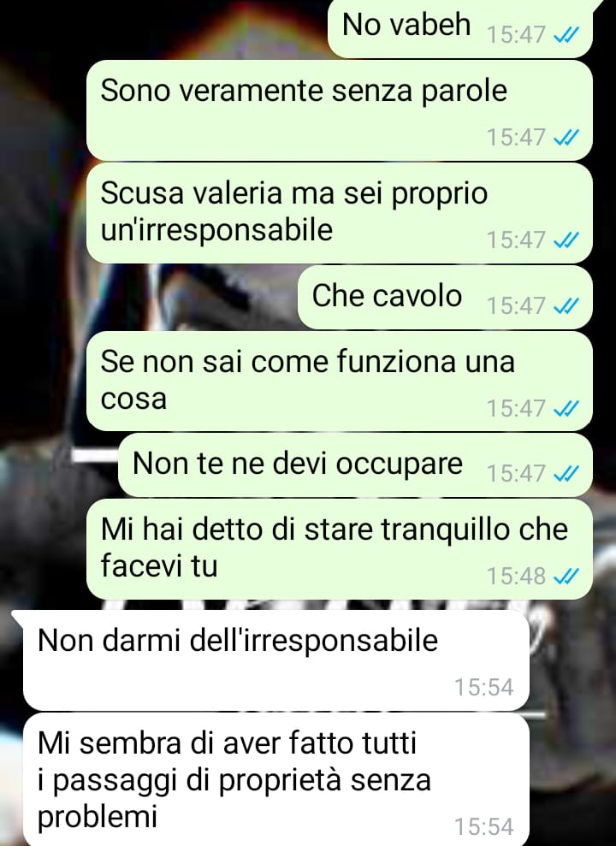This screenshot has height=846, width=616.
Task: Tap the 'No vabeh' message bubble
Action: point(460,27)
